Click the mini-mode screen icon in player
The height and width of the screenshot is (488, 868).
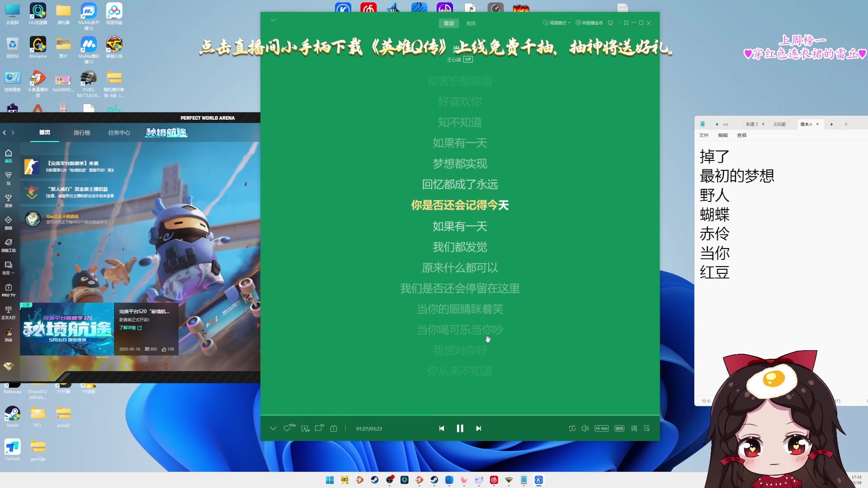(x=610, y=23)
